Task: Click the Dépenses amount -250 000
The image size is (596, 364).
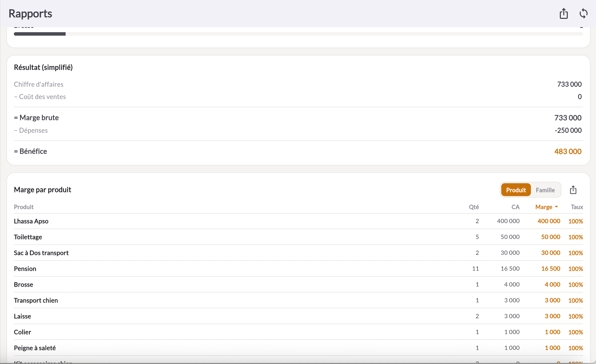Action: pos(568,130)
